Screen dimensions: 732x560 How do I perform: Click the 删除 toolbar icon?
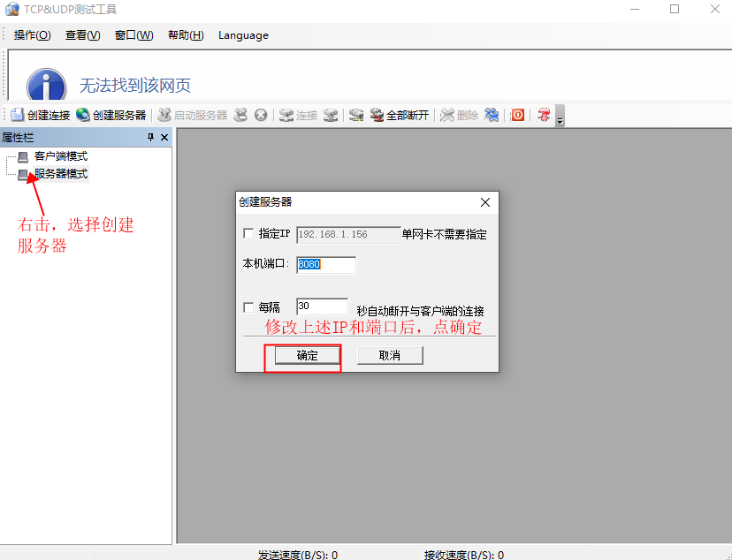[x=457, y=115]
